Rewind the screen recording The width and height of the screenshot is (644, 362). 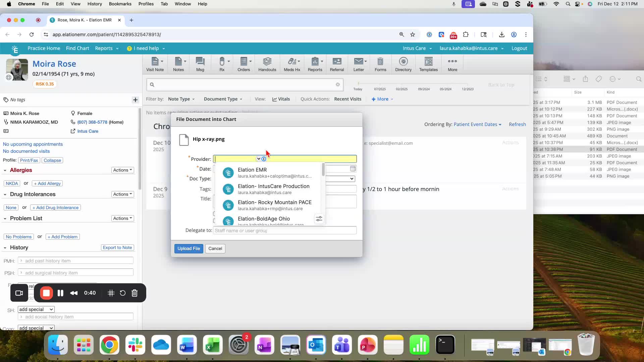(74, 293)
